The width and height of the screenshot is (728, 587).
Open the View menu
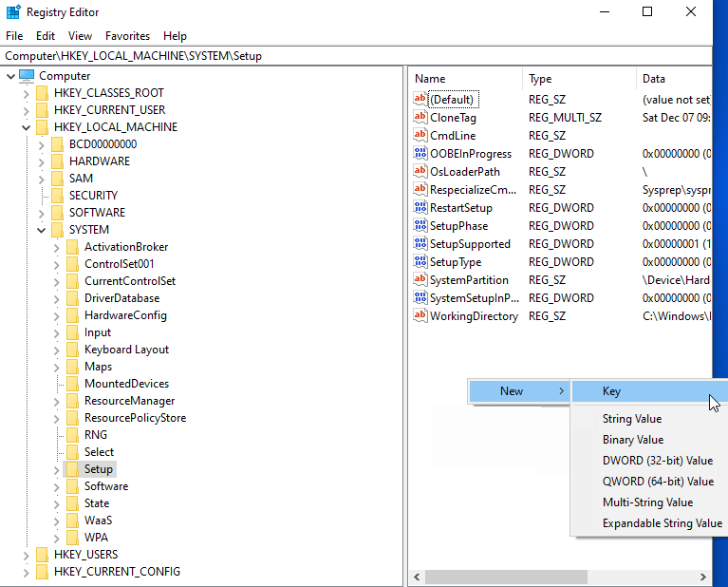point(80,36)
